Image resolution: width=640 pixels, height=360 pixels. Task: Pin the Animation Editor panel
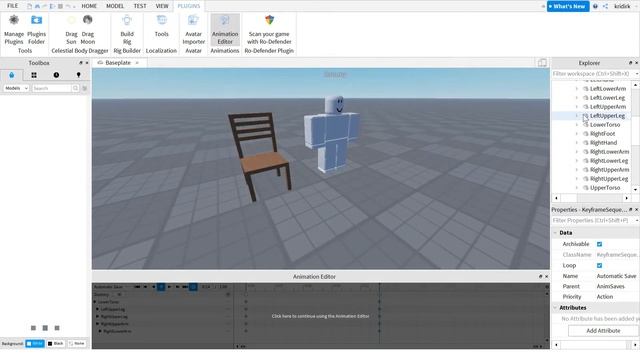[540, 276]
